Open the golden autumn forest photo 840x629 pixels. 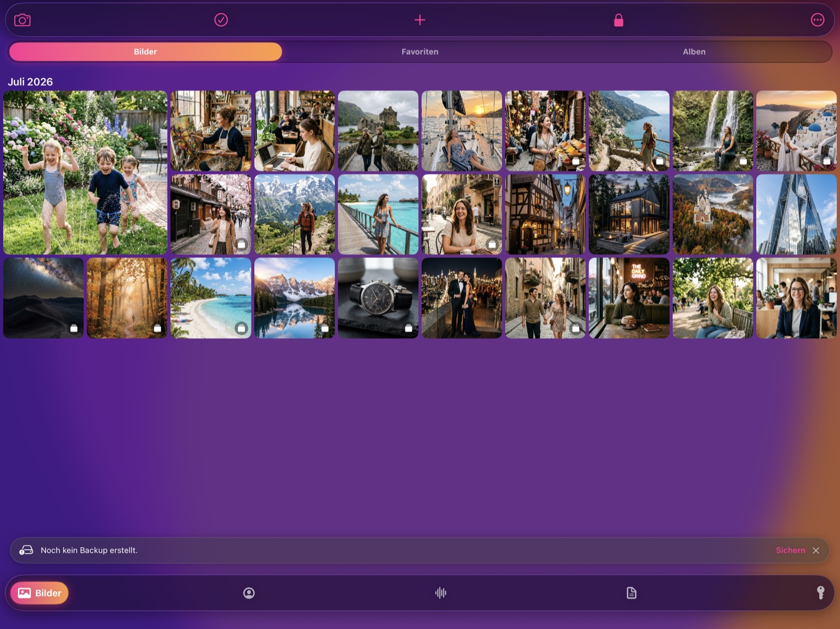point(127,298)
